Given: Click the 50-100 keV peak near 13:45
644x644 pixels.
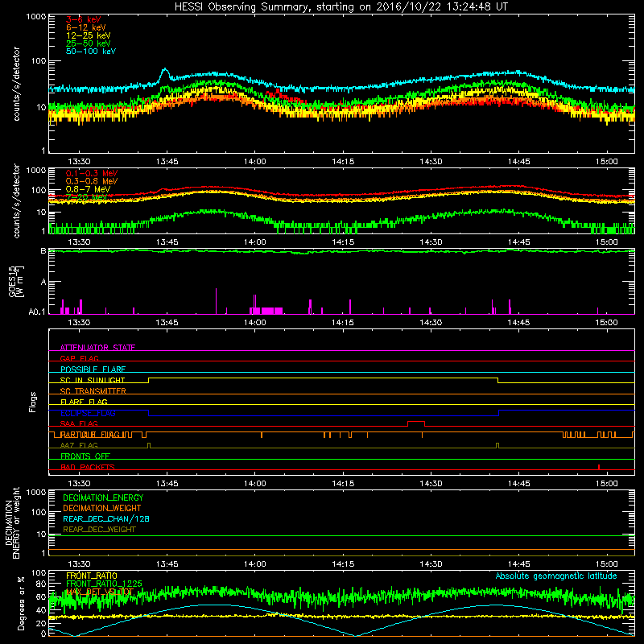Looking at the screenshot, I should coord(165,71).
